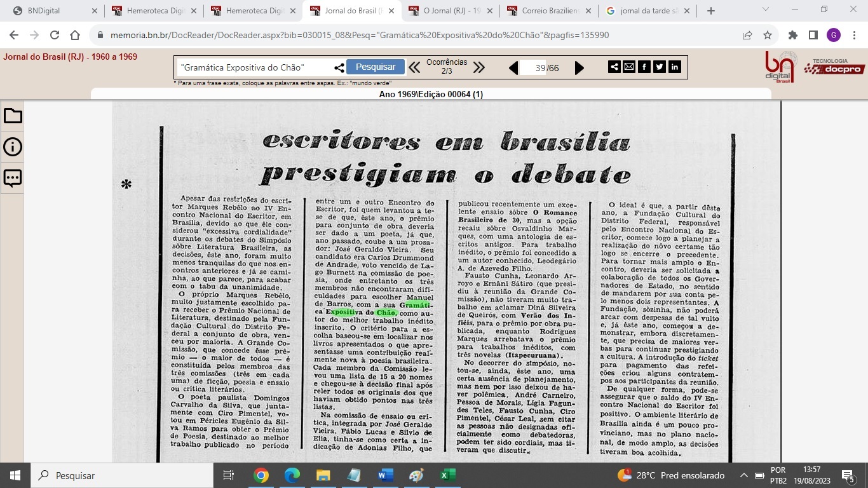Click Ocorrências 2/3 counter

[x=447, y=67]
